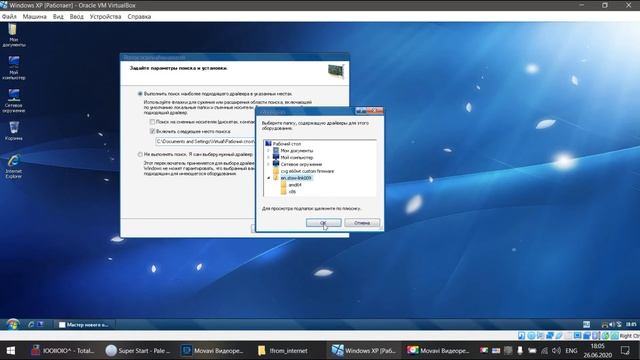Viewport: 640px width, 360px height.
Task: Open Мой компьютер desktop icon
Action: (13, 68)
